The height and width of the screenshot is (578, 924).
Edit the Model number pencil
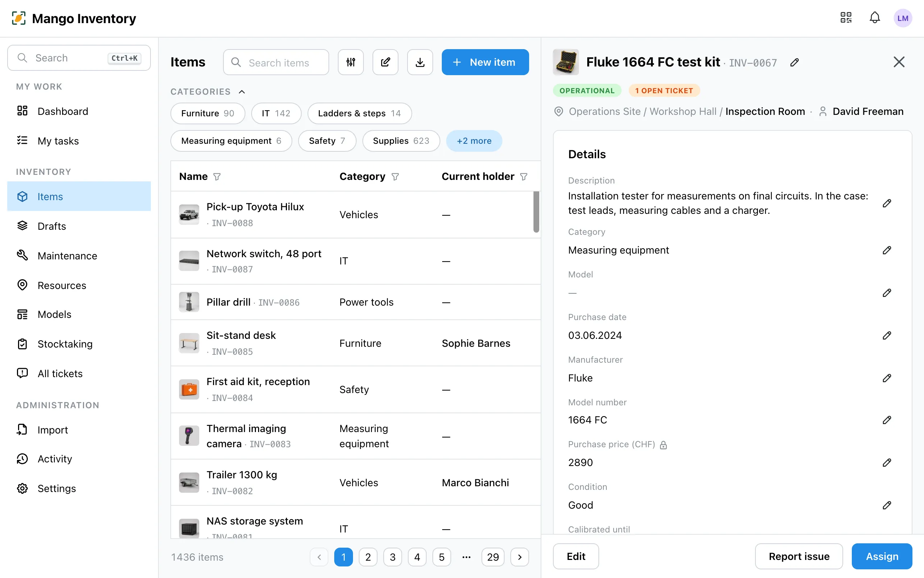tap(886, 420)
